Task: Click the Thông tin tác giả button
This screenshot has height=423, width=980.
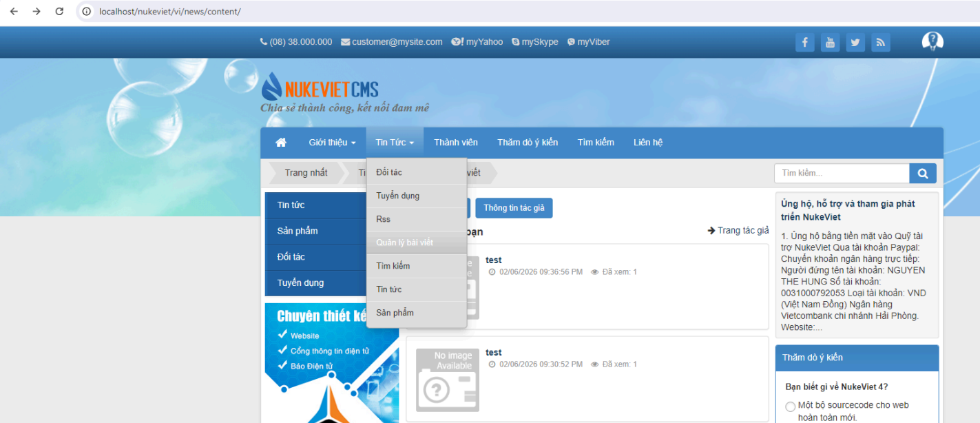Action: (514, 208)
